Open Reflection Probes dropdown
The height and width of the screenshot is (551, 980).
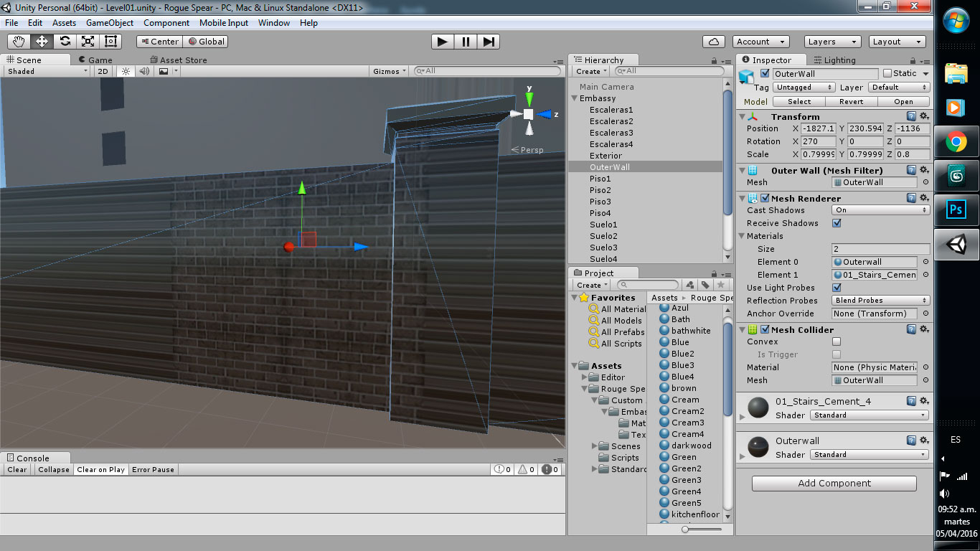(880, 301)
